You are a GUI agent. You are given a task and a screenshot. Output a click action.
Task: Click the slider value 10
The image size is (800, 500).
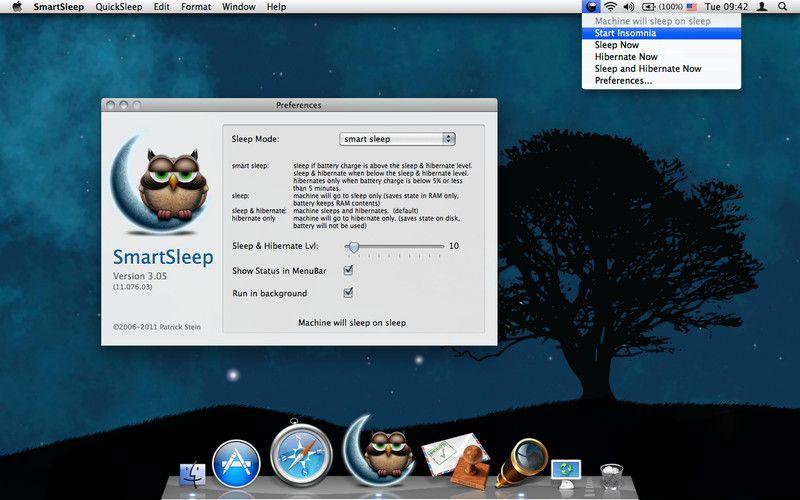454,246
